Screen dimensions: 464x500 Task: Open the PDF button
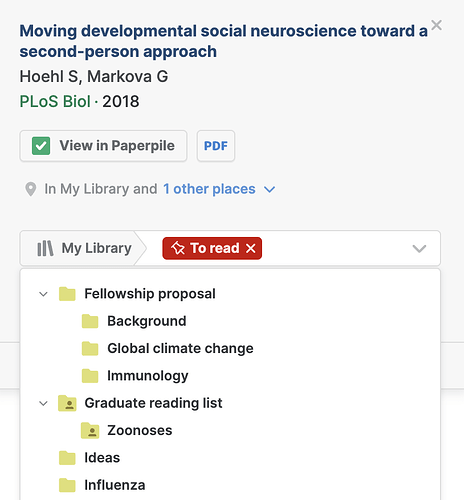[x=216, y=146]
